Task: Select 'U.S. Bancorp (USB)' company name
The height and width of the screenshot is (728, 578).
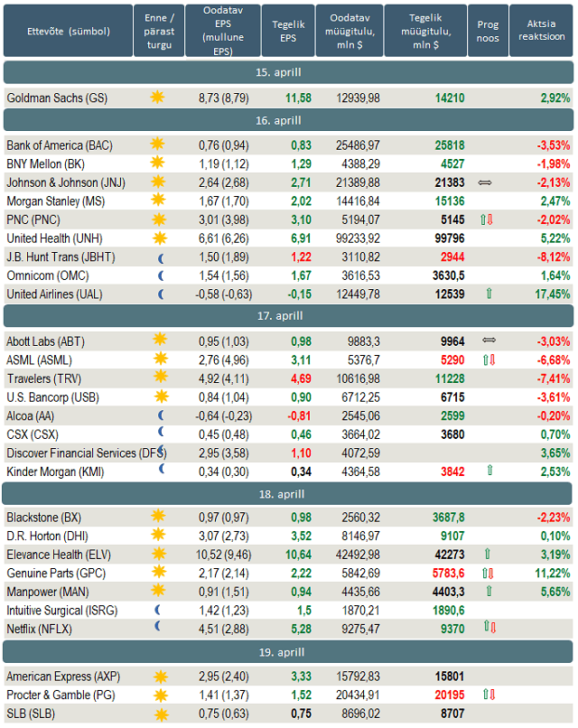Action: (x=53, y=397)
